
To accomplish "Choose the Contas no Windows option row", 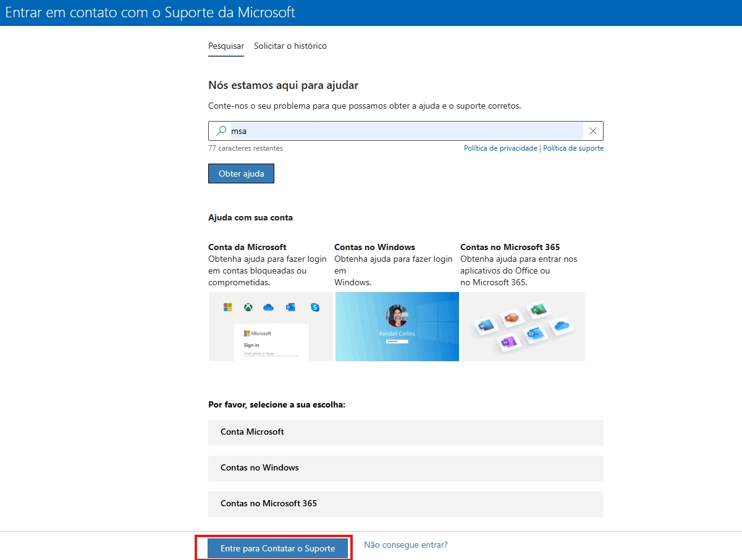I will click(406, 468).
